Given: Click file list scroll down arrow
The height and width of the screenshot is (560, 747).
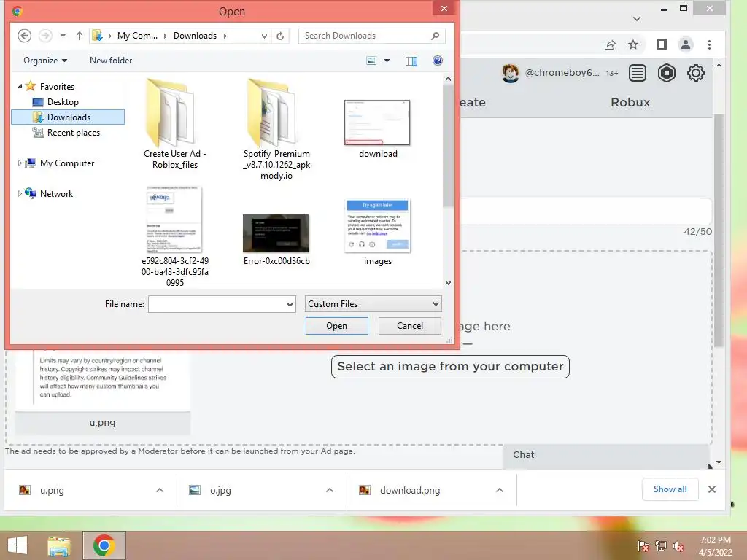Looking at the screenshot, I should tap(448, 283).
